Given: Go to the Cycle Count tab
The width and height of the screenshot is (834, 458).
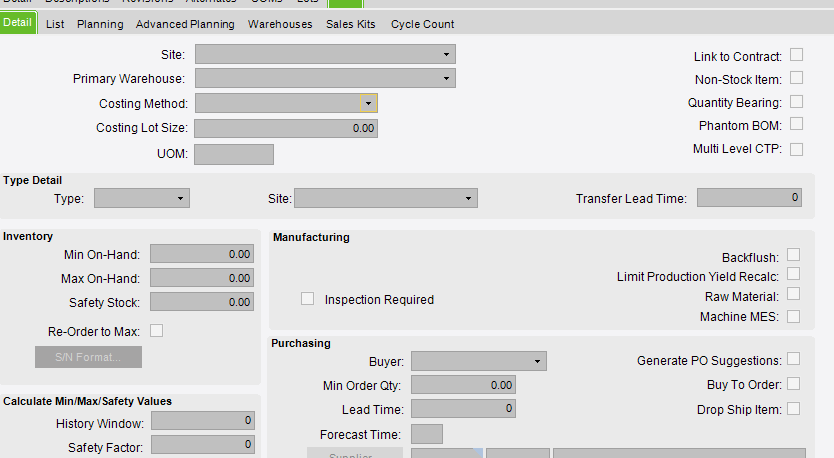Looking at the screenshot, I should click(422, 24).
